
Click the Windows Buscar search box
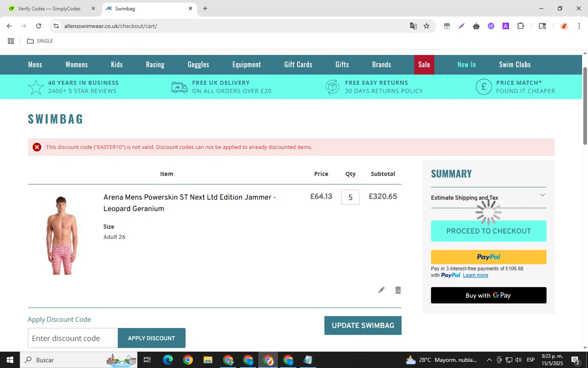pyautogui.click(x=78, y=360)
